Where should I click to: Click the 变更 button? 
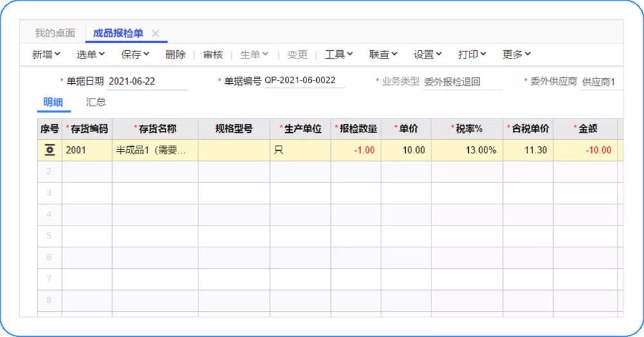[298, 54]
